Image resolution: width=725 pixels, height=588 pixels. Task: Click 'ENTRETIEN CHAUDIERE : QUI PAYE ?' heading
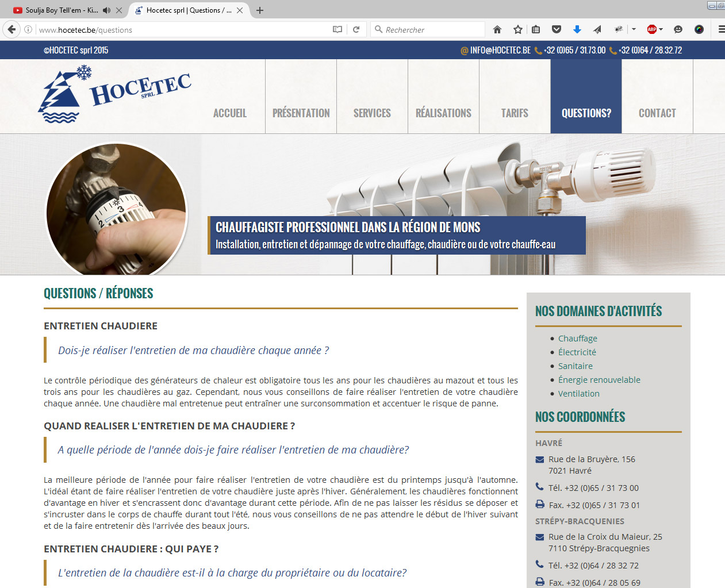tap(131, 549)
